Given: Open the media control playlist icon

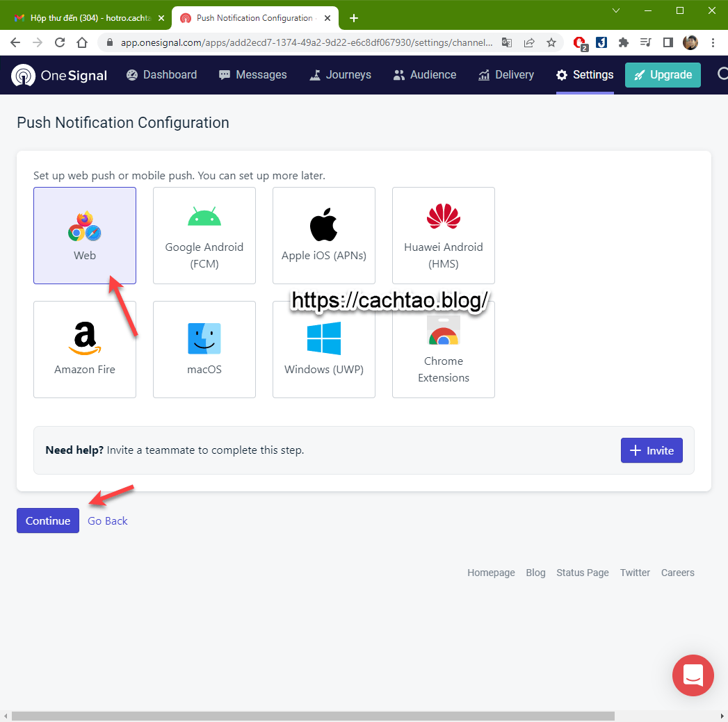Looking at the screenshot, I should click(x=645, y=42).
